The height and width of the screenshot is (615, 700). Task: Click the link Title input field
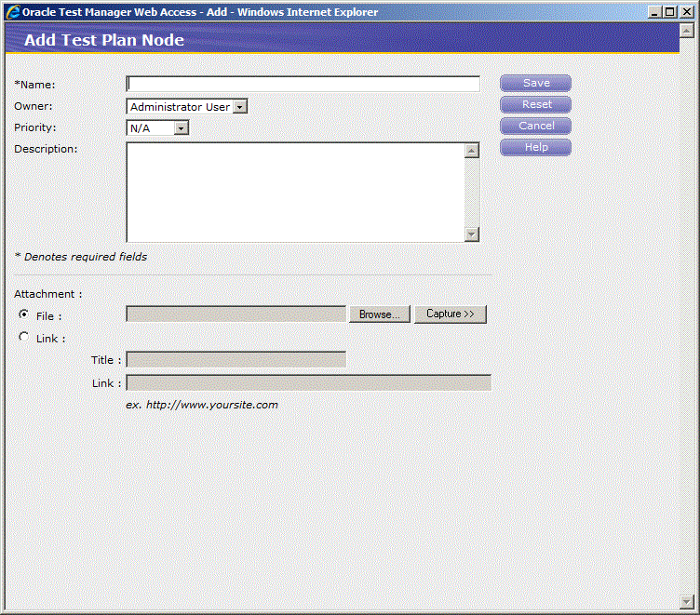coord(236,359)
